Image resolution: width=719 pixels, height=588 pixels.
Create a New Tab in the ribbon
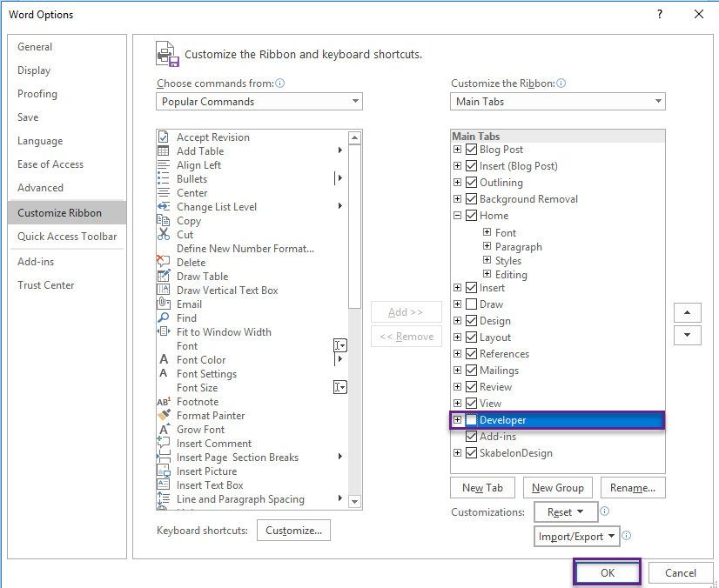482,488
